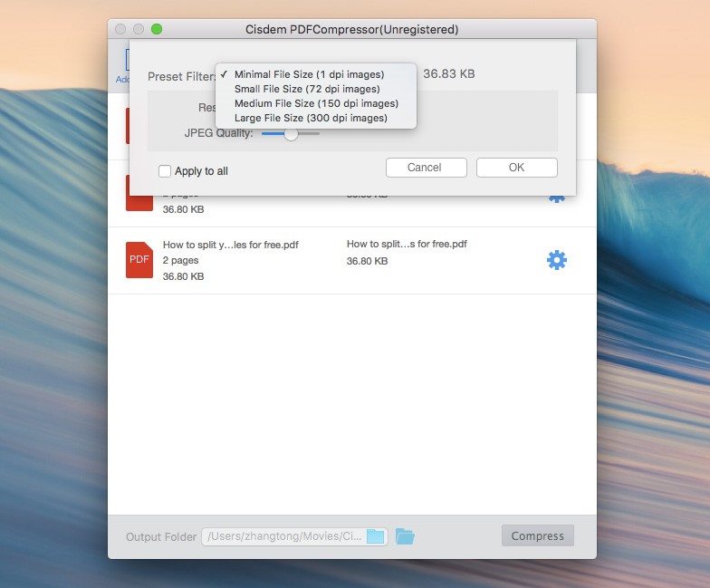
Task: Browse for output folder via field folder icon
Action: tap(375, 536)
